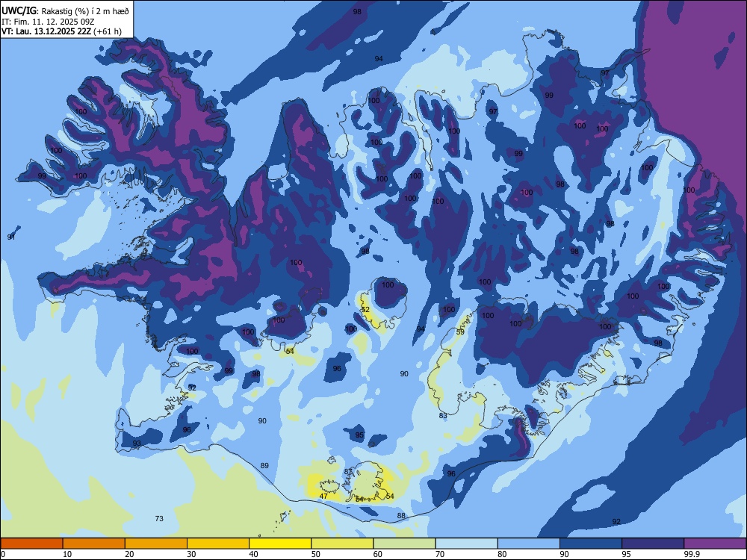Click the legend tick label 50
Screen dimensions: 747x560
coord(316,554)
